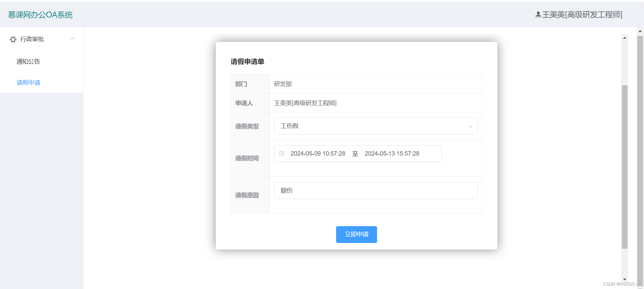Click the 至 separator in date range
The width and height of the screenshot is (644, 289).
click(x=355, y=154)
